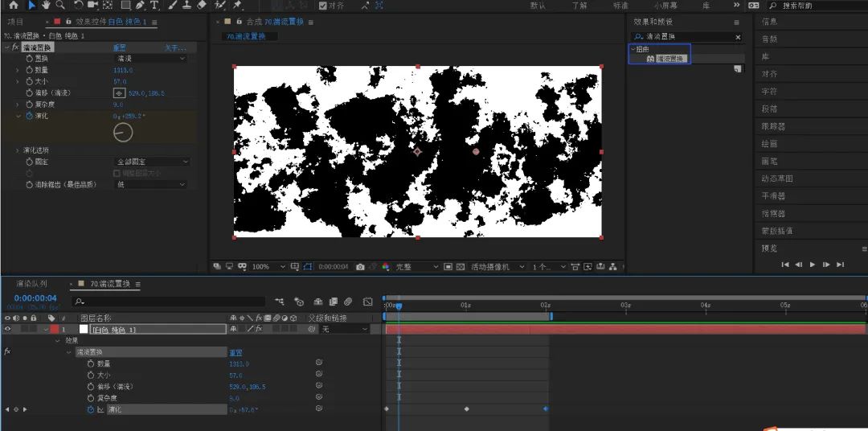Viewport: 868px width, 431px height.
Task: Select the Selection arrow tool
Action: [x=31, y=5]
